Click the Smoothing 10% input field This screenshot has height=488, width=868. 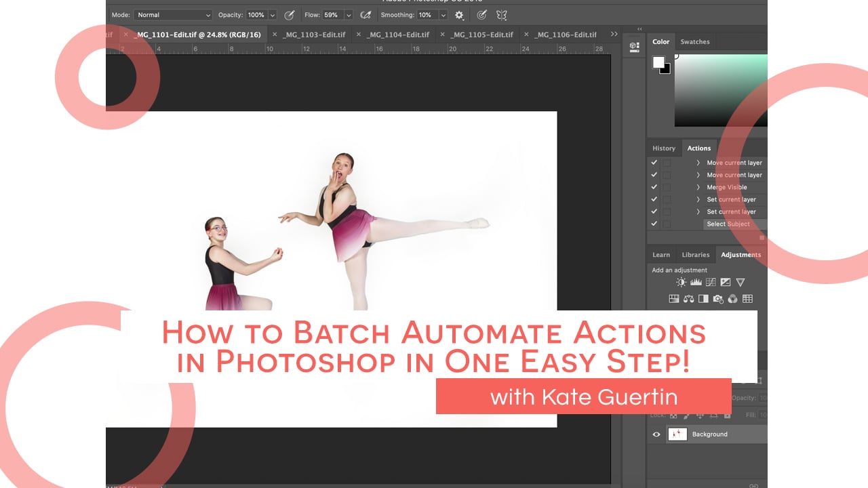pos(427,15)
